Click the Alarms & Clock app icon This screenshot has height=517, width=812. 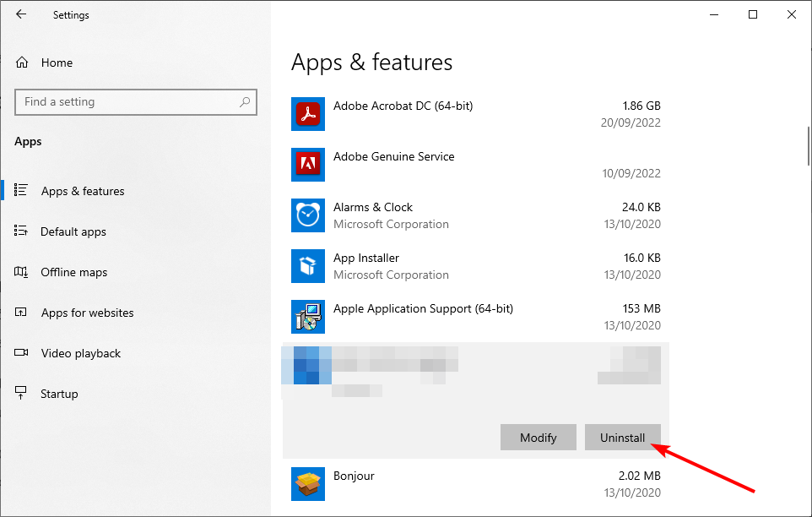click(308, 215)
